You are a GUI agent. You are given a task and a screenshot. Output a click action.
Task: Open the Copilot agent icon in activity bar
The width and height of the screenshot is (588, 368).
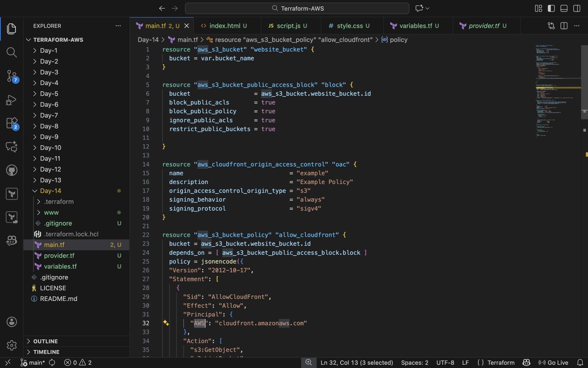tap(11, 240)
